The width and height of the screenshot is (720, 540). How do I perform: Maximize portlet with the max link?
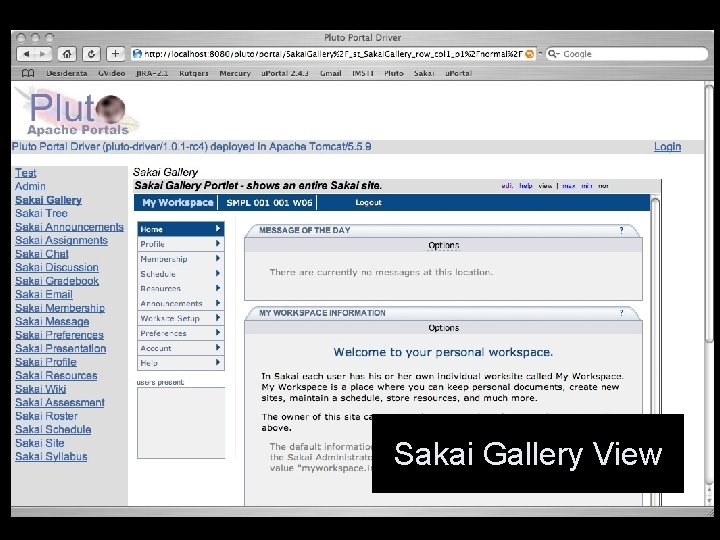568,186
